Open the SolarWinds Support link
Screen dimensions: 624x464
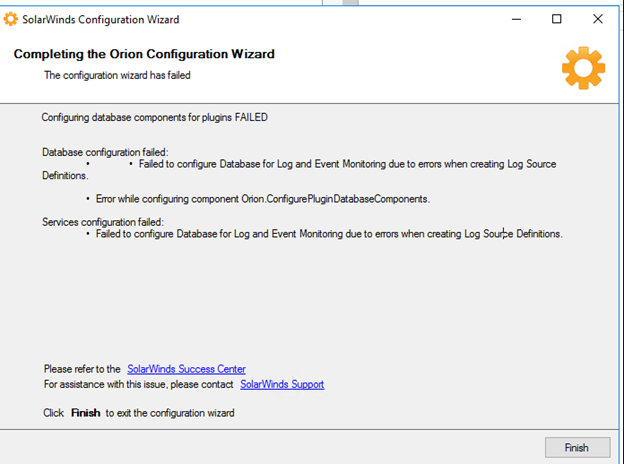pos(282,384)
